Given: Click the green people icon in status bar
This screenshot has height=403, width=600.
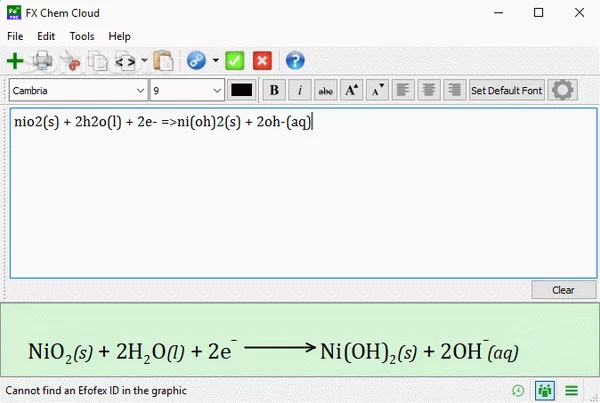Looking at the screenshot, I should click(545, 391).
